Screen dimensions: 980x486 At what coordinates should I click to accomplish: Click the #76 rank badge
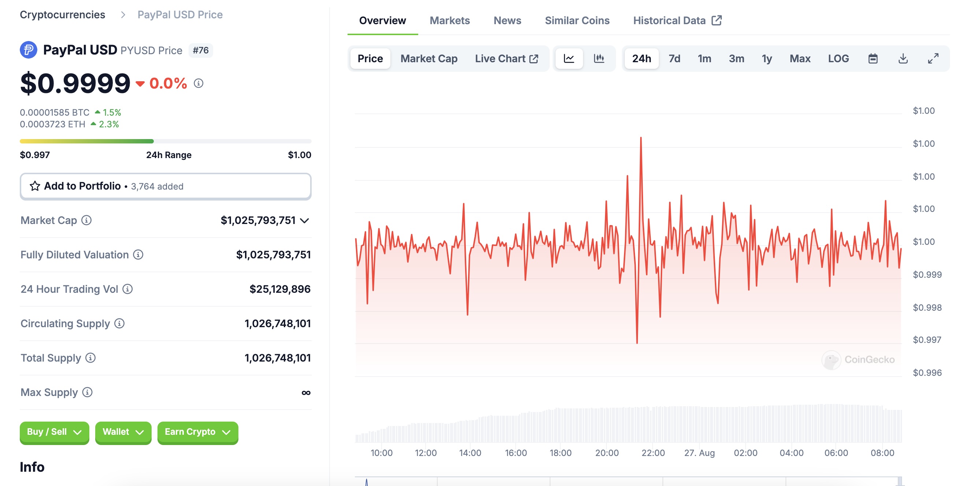(200, 50)
